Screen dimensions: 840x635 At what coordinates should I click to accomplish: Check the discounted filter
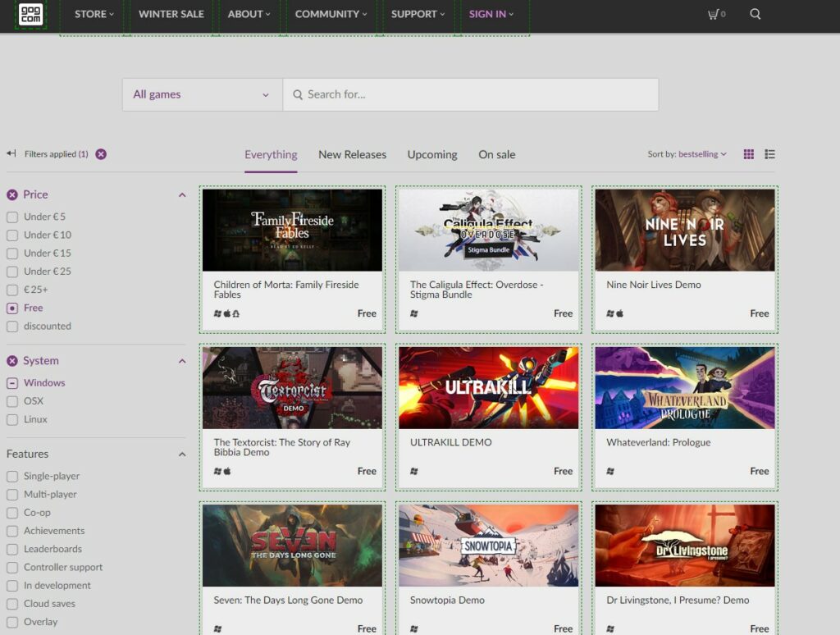[x=12, y=327]
